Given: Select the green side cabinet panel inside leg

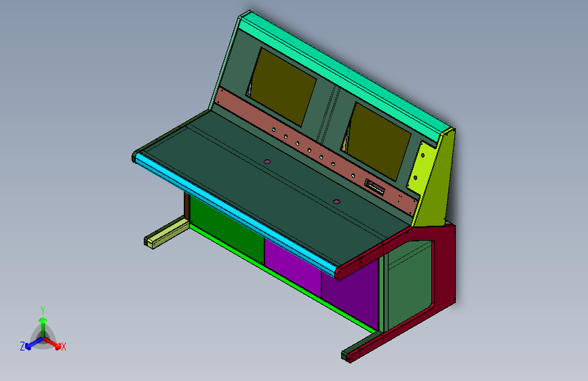Looking at the screenshot, I should [x=410, y=285].
